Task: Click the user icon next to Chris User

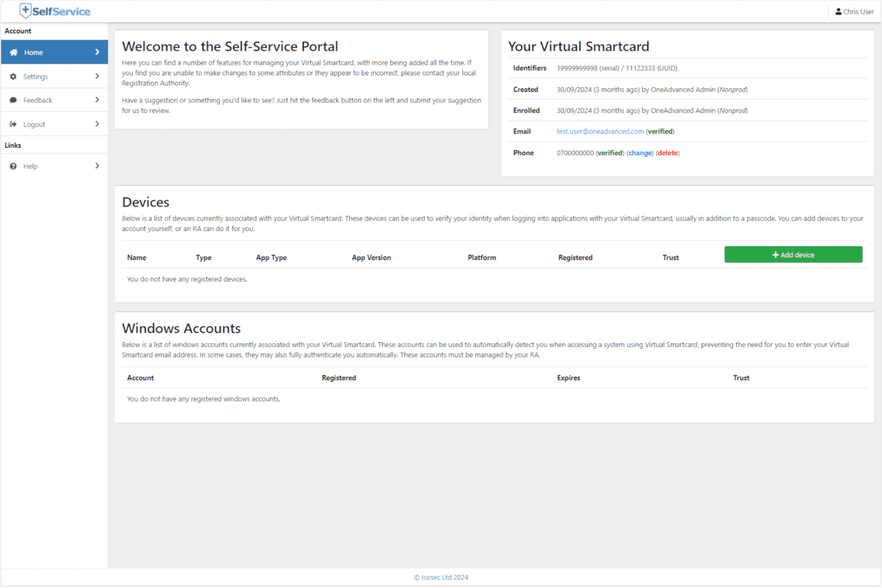Action: 838,11
